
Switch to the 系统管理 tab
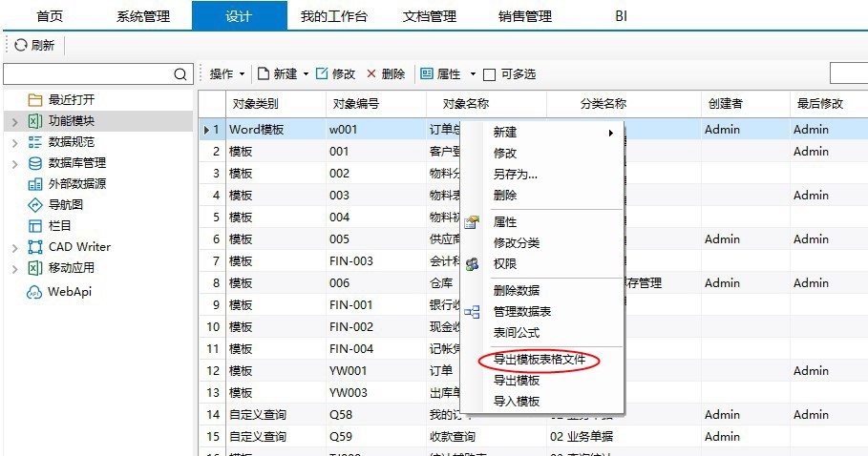[x=142, y=16]
